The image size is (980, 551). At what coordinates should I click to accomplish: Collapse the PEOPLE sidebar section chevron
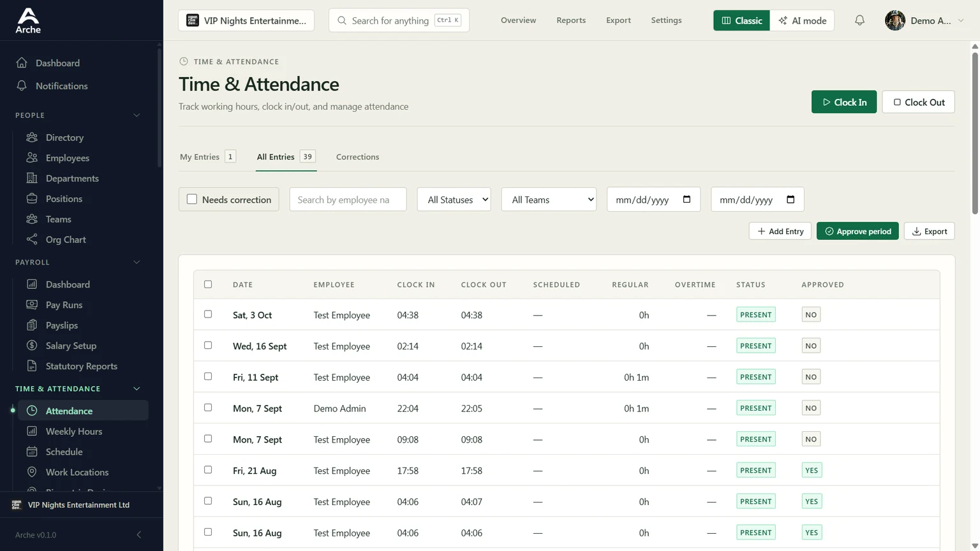tap(137, 115)
